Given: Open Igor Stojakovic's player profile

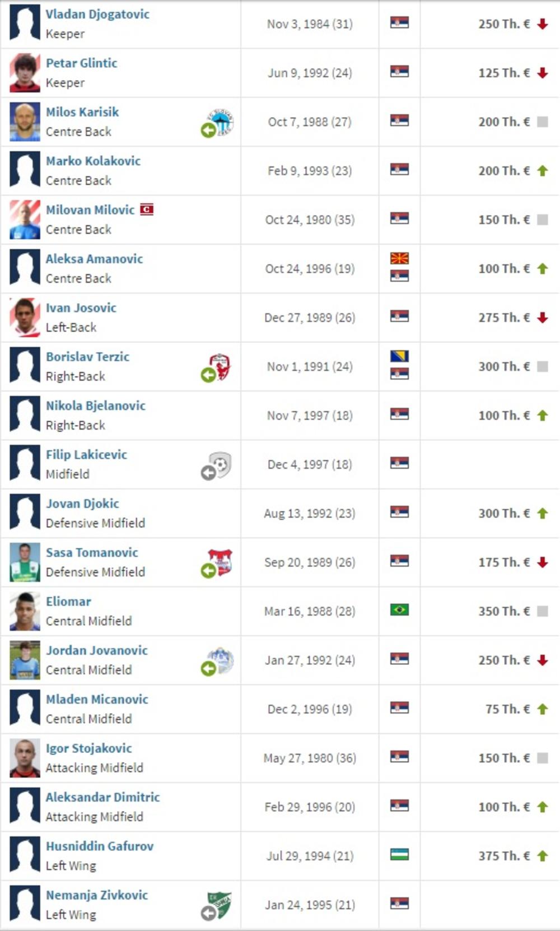Looking at the screenshot, I should point(89,748).
